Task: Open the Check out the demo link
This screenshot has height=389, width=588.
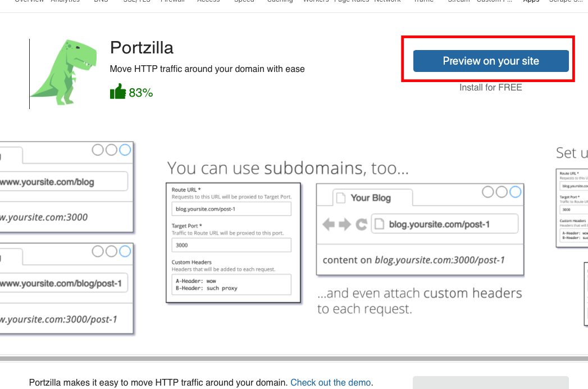Action: (x=330, y=382)
